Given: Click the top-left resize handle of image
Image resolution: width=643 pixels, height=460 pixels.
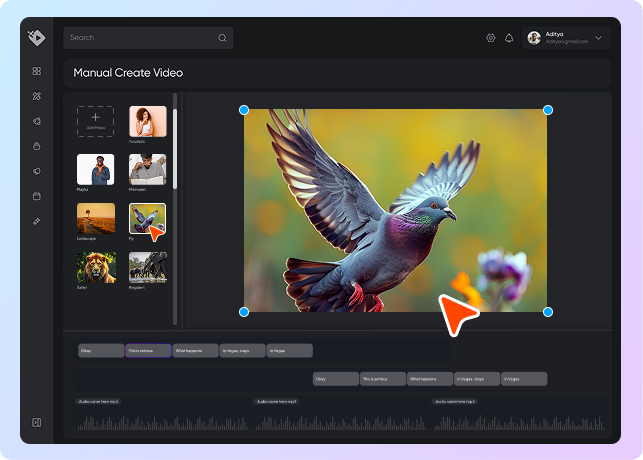Looking at the screenshot, I should pos(244,109).
